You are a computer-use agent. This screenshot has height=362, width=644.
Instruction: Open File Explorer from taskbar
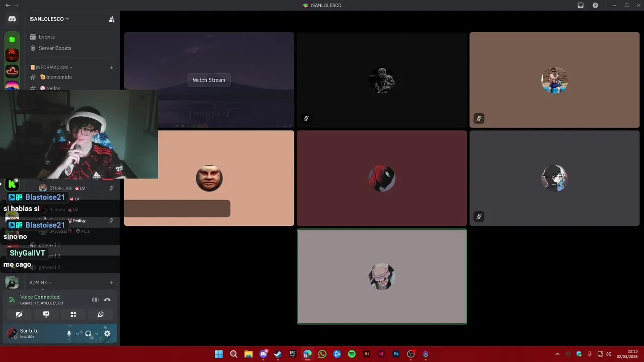pos(249,354)
